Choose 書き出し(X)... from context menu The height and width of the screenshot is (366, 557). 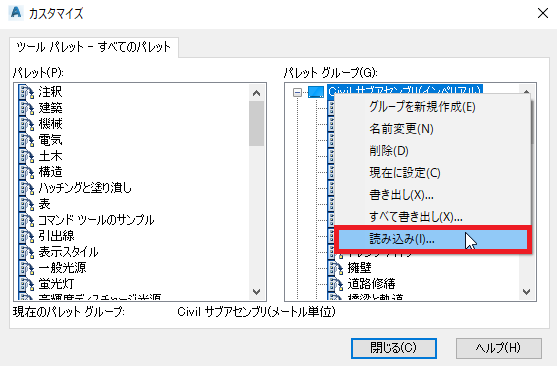pos(401,195)
